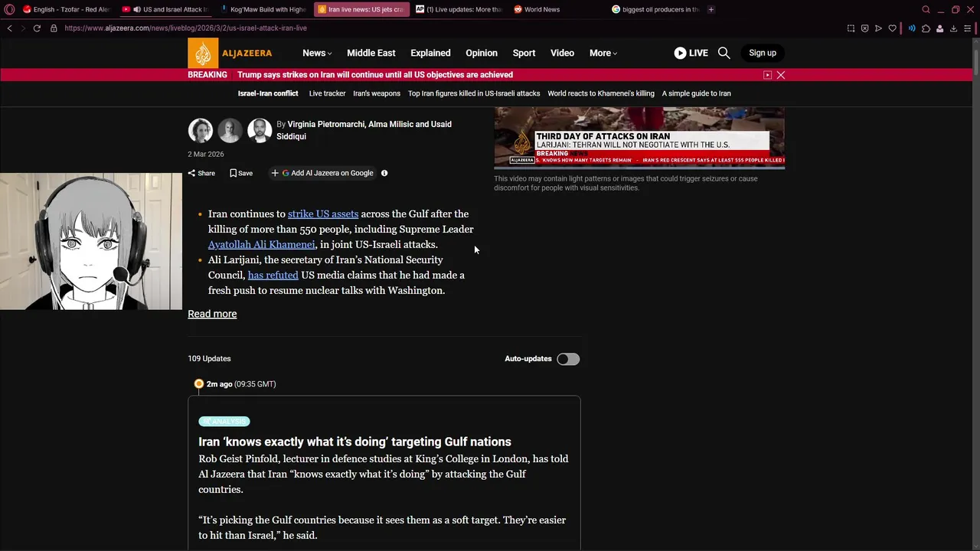The height and width of the screenshot is (551, 980).
Task: Reload the current page
Action: (x=37, y=28)
